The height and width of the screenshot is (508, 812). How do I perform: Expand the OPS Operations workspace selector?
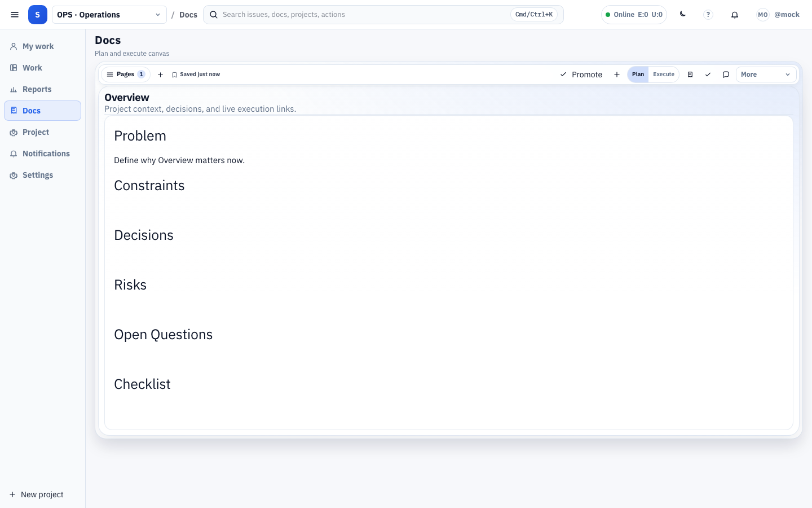[109, 15]
